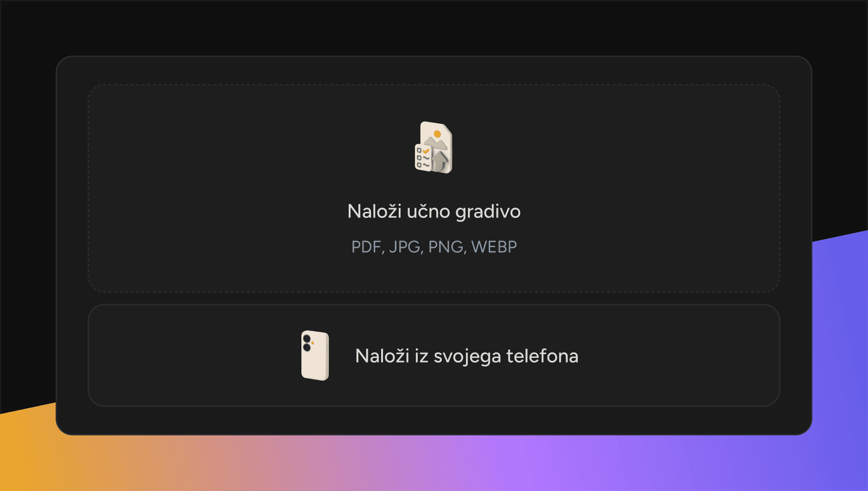
Task: Click the camera lens on the phone icon
Action: [x=306, y=338]
